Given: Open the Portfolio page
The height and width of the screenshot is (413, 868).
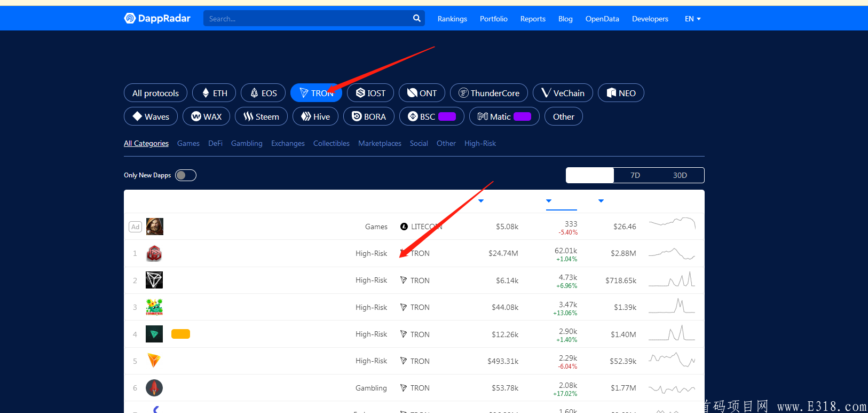Looking at the screenshot, I should point(494,19).
